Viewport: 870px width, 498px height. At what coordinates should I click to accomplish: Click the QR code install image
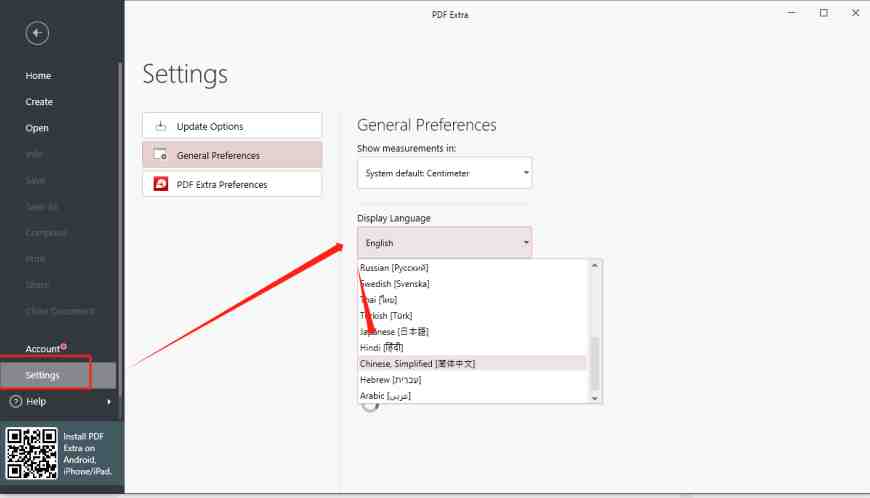pos(31,455)
